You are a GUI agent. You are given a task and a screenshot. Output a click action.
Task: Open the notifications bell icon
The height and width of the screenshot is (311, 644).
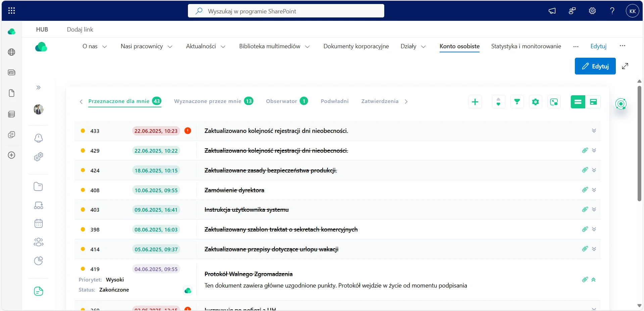[39, 138]
